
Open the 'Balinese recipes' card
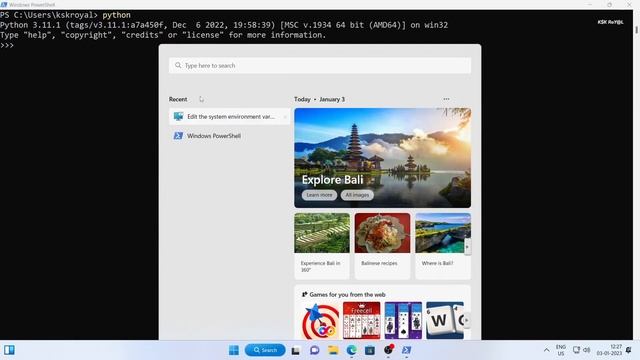(x=382, y=246)
